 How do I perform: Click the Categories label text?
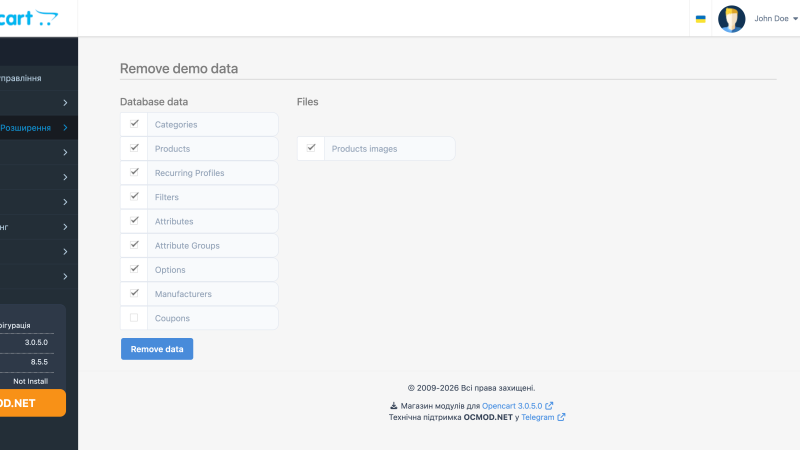coord(176,124)
